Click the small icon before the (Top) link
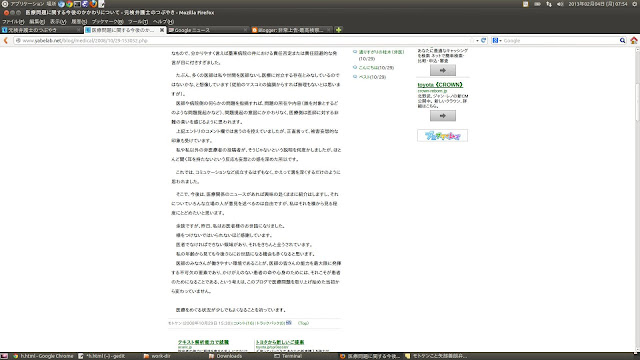Image resolution: width=640 pixels, height=360 pixels. [x=289, y=322]
